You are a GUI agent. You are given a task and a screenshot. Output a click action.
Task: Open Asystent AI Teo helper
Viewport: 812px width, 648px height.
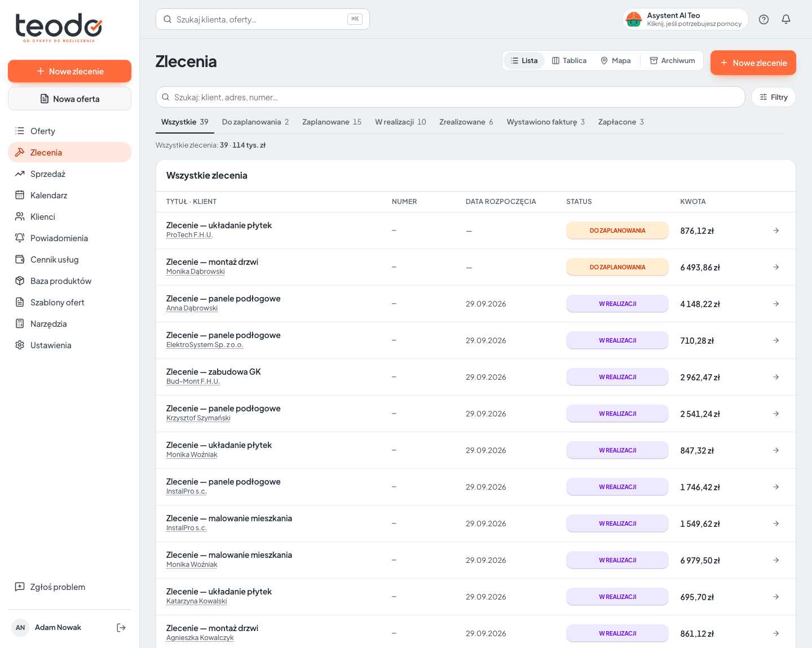685,19
